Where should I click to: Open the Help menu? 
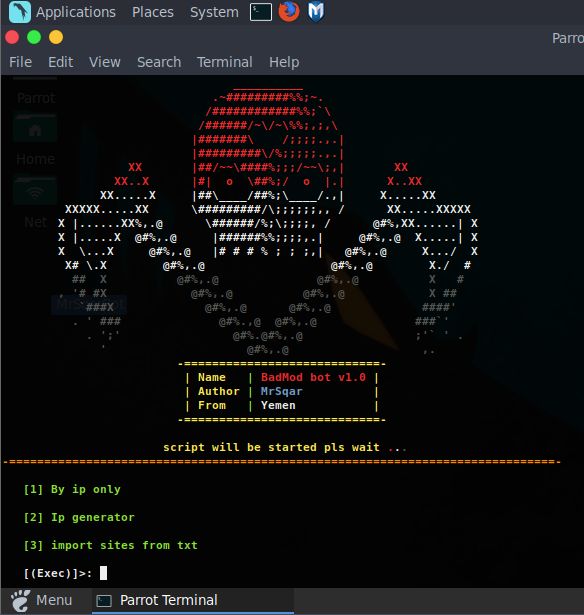(284, 62)
